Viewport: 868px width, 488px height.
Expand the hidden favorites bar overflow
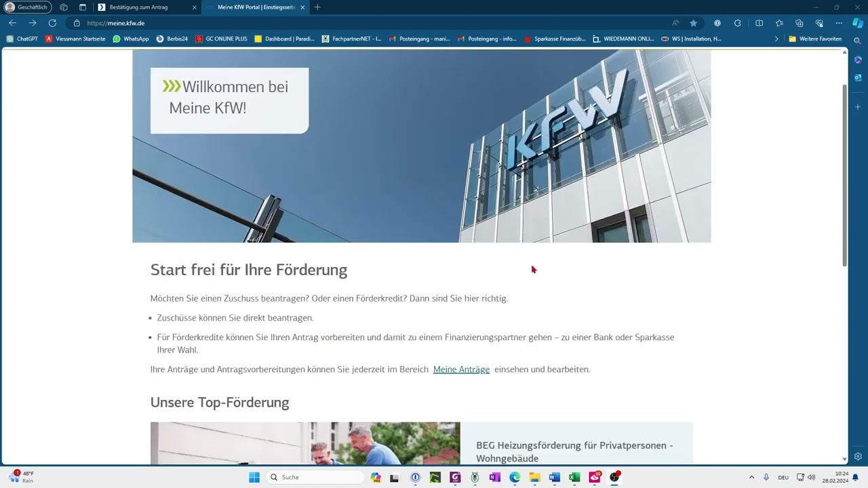(x=776, y=39)
